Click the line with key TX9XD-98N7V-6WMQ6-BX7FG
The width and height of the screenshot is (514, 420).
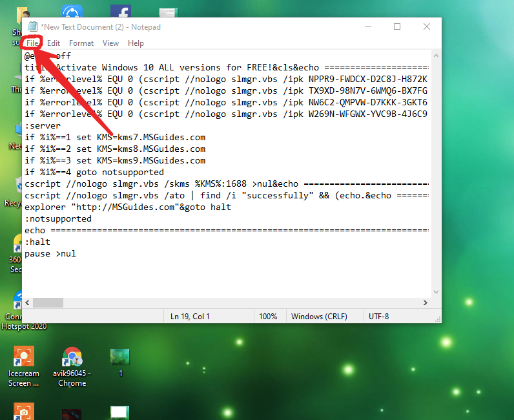tap(226, 90)
